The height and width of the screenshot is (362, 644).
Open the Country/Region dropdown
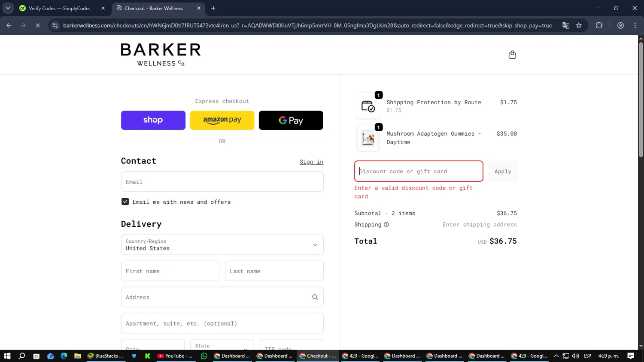click(x=222, y=245)
